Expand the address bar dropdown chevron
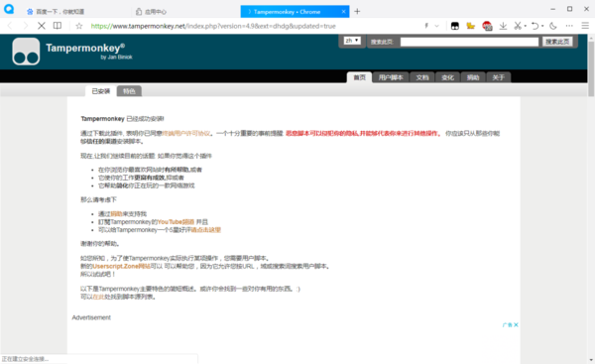This screenshot has width=595, height=364. 436,26
